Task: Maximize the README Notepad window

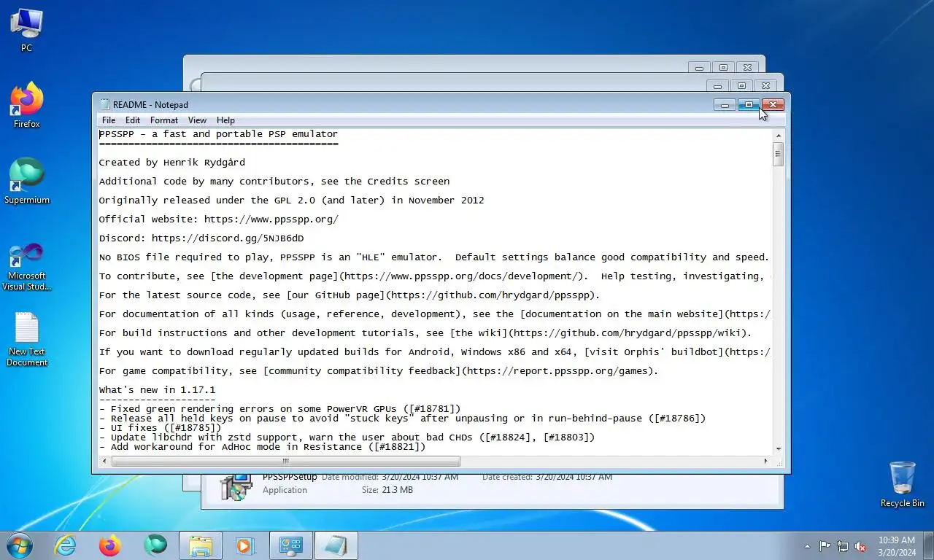Action: (749, 105)
